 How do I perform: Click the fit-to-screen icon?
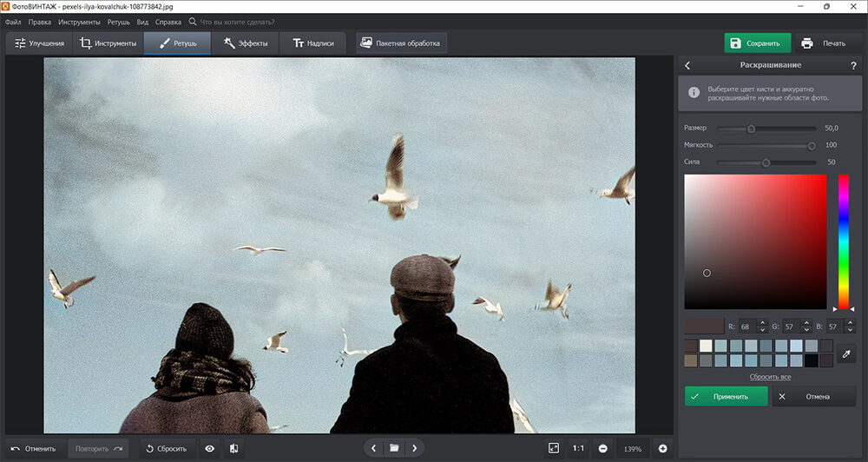[554, 448]
